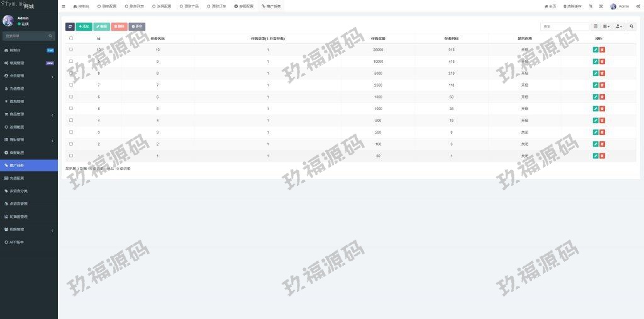Tick the checkbox for row with Id 3
This screenshot has width=644, height=319.
71,132
